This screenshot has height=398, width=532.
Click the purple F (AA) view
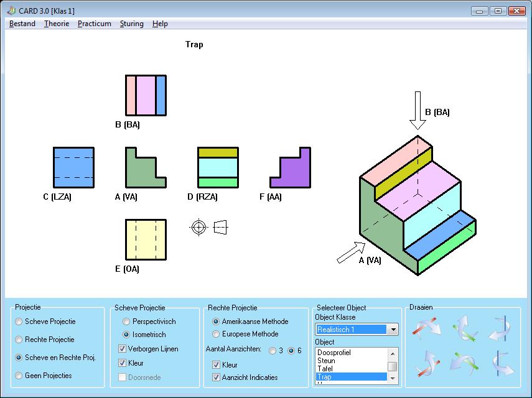click(290, 167)
